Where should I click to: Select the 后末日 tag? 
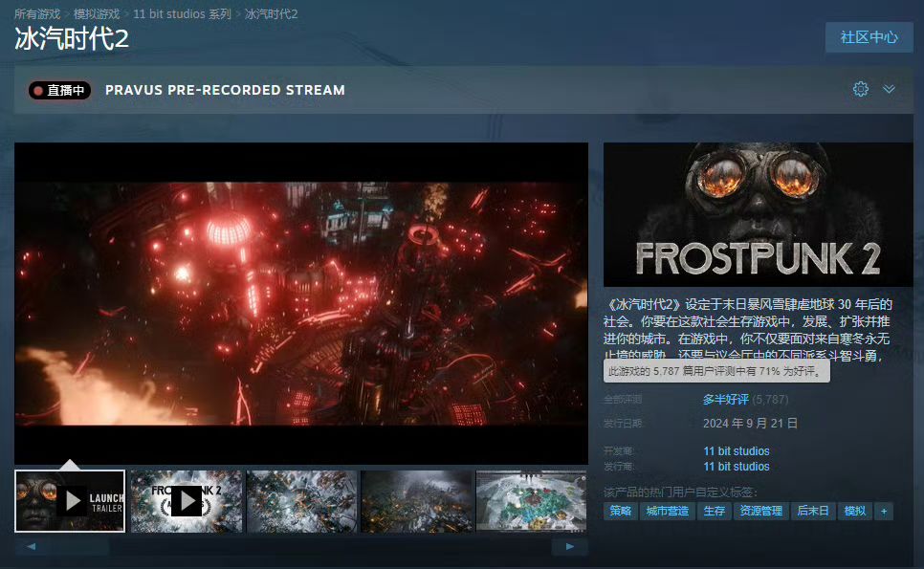point(813,511)
